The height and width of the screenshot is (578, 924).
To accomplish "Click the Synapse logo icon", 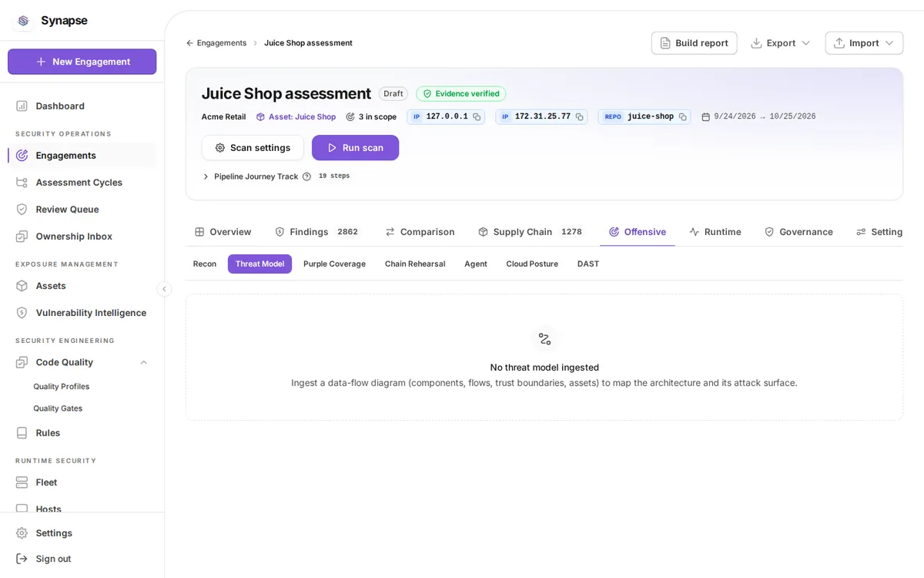I will coord(23,21).
